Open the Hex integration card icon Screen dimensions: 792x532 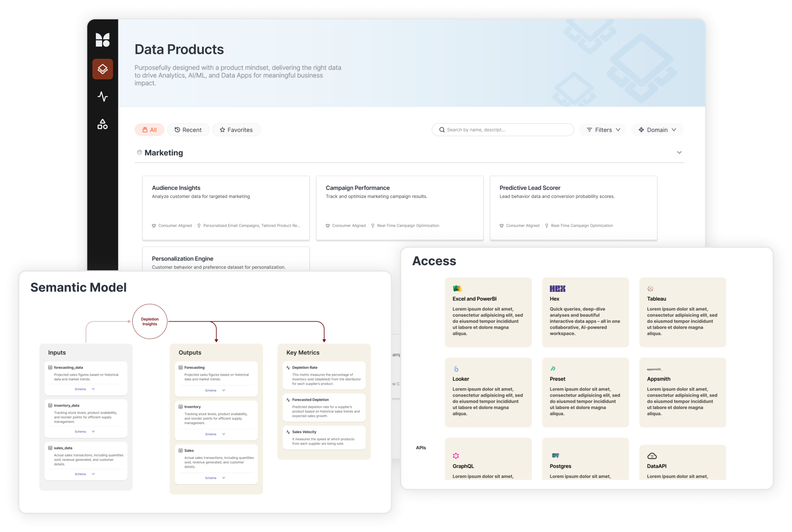point(557,288)
